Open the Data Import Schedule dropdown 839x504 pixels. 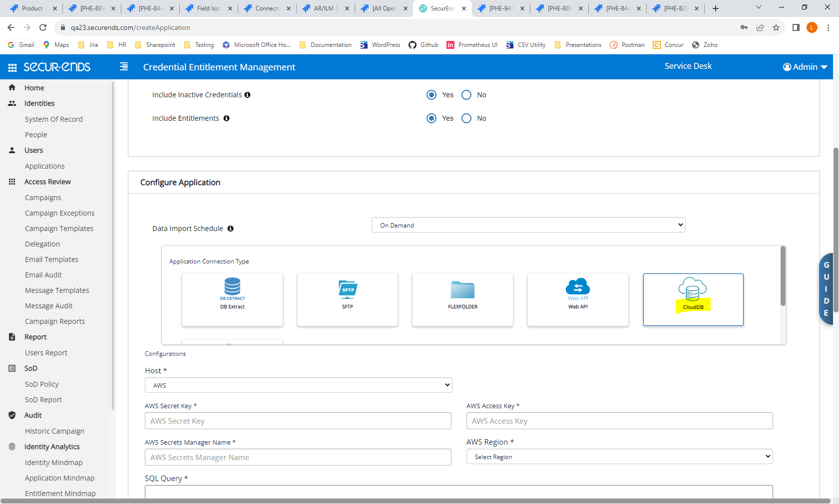[528, 225]
